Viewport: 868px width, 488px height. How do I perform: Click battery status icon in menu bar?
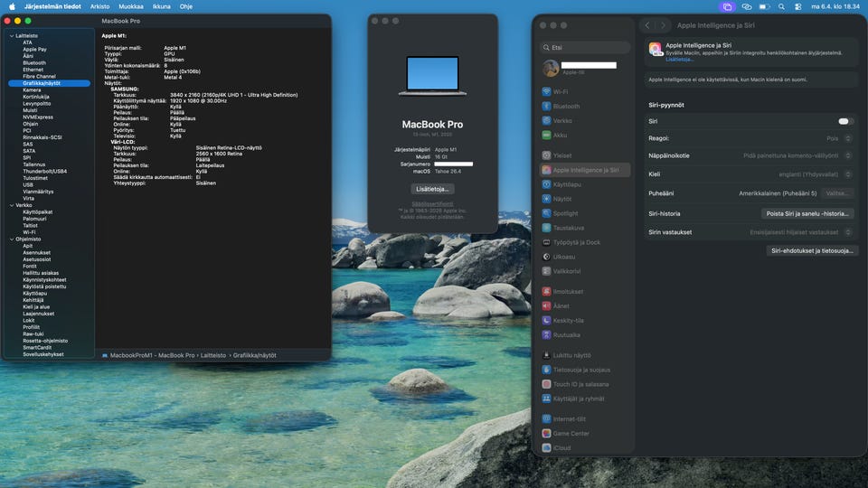[764, 6]
